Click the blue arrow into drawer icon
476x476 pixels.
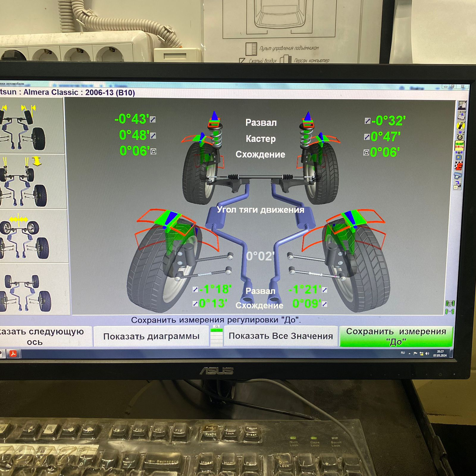pyautogui.click(x=457, y=186)
